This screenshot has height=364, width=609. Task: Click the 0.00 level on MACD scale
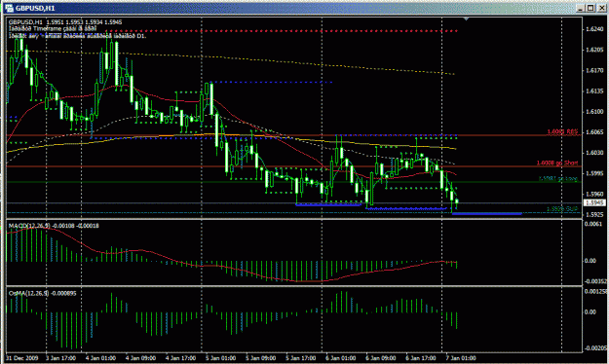pos(590,261)
